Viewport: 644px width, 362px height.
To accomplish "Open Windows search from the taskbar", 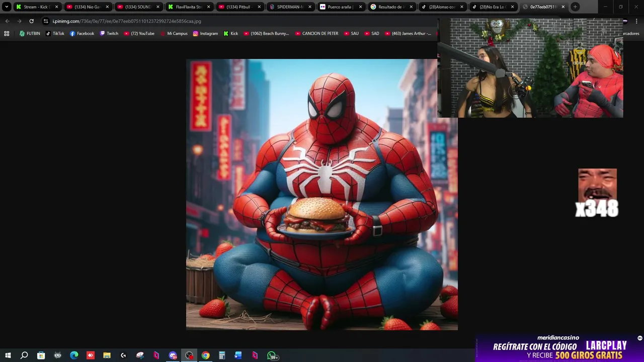I will coord(24,355).
